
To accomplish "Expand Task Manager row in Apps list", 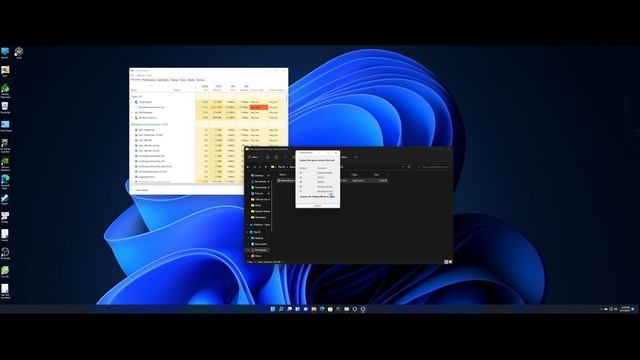I will click(x=132, y=112).
